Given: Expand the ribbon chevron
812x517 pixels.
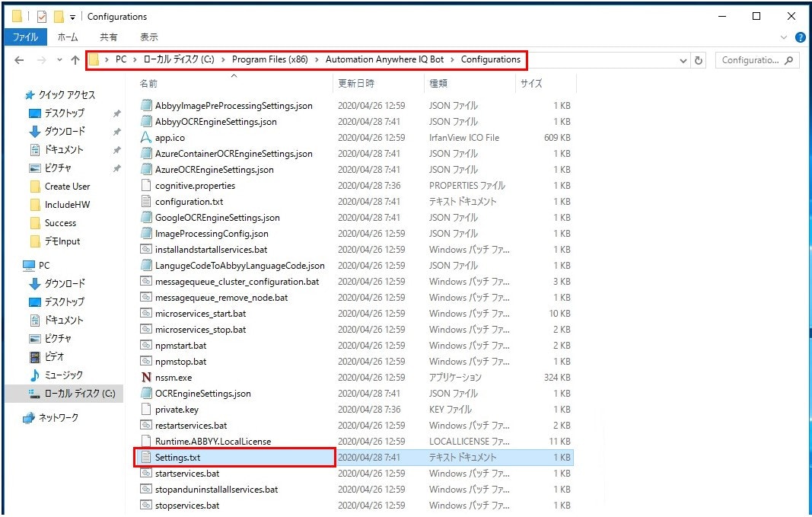Looking at the screenshot, I should point(783,37).
